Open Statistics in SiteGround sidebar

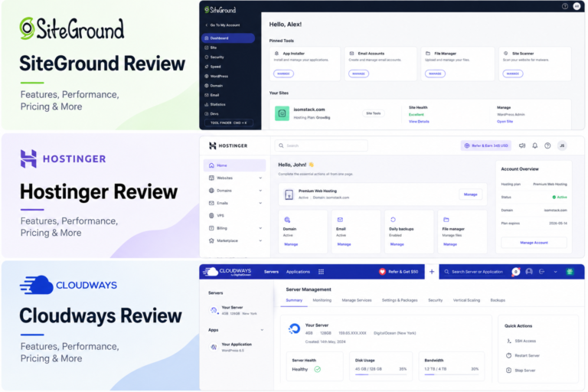215,104
